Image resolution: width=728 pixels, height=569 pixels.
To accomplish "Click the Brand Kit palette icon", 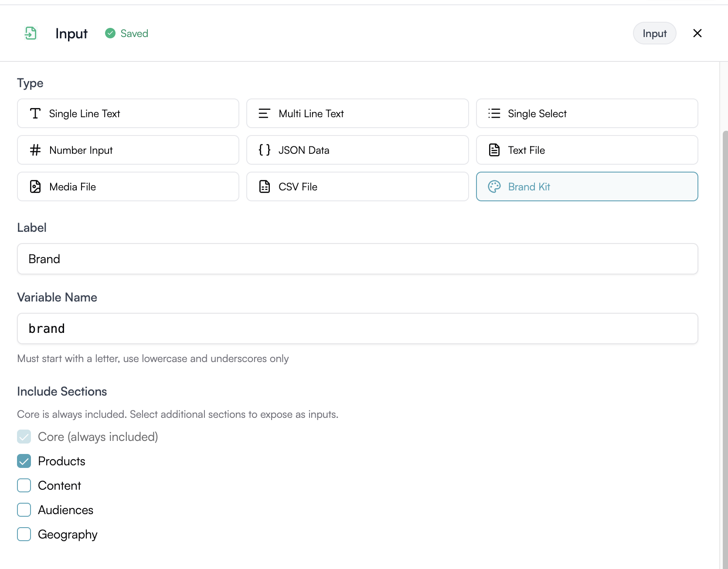I will [494, 186].
